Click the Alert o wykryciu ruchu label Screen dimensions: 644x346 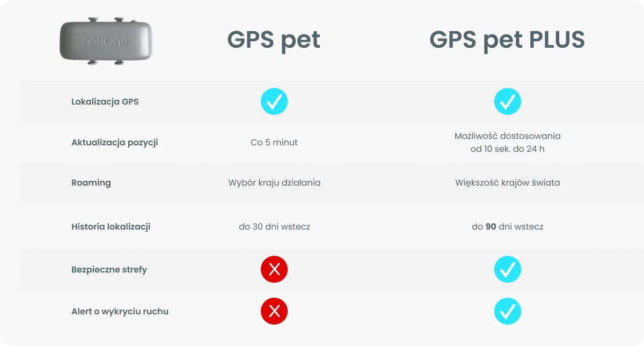[120, 311]
